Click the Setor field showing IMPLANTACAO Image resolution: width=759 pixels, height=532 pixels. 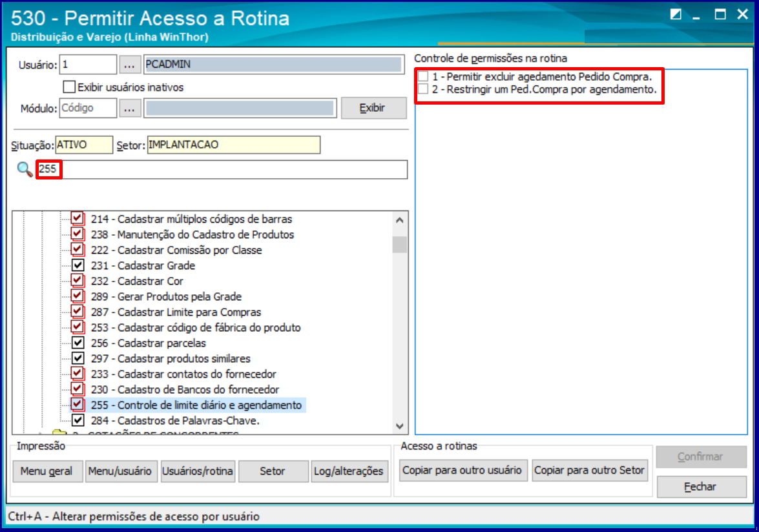click(234, 145)
